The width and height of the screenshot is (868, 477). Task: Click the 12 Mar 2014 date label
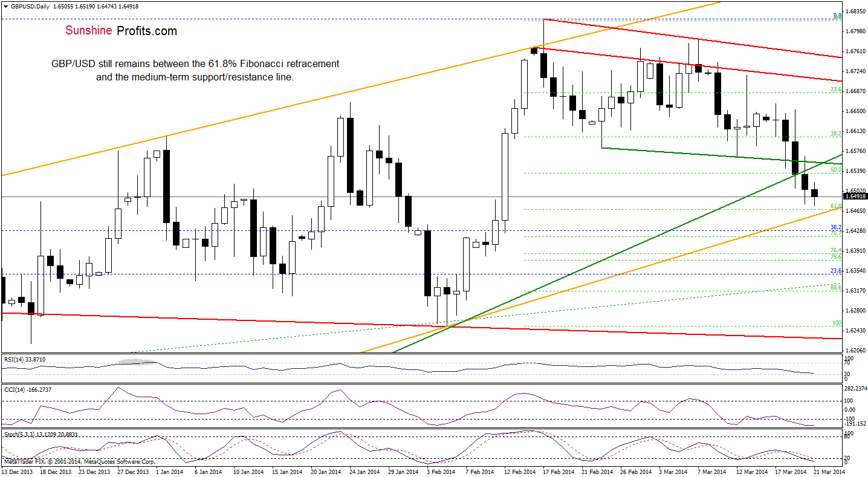(x=753, y=472)
